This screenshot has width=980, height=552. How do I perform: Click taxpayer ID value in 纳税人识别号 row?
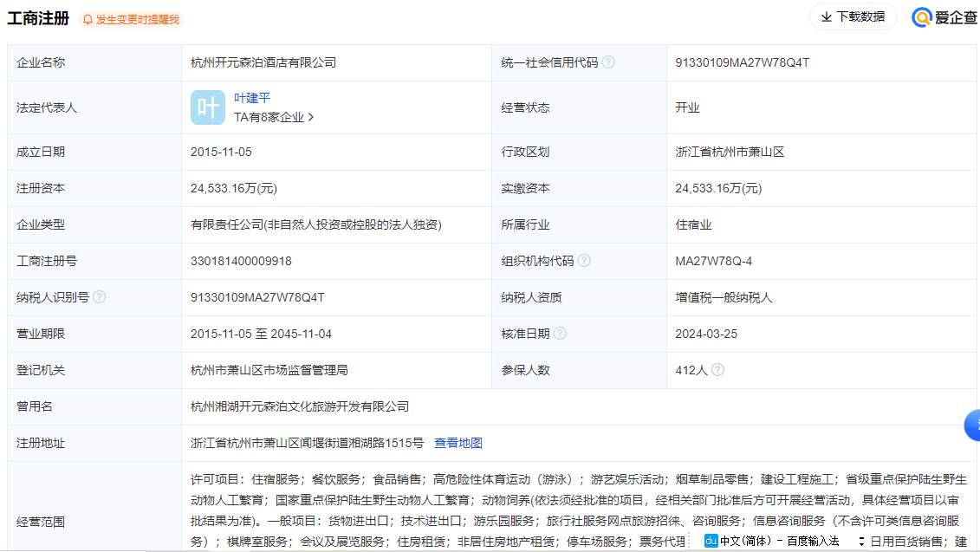coord(257,297)
